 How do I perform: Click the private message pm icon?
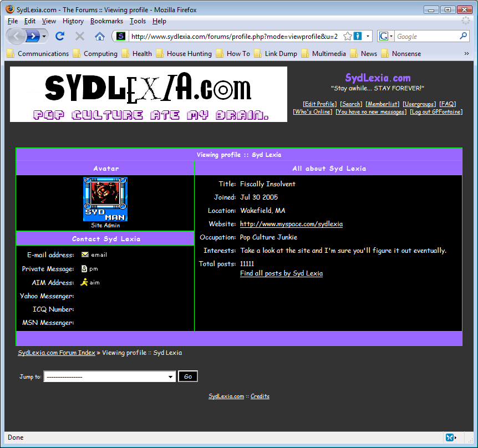point(84,268)
